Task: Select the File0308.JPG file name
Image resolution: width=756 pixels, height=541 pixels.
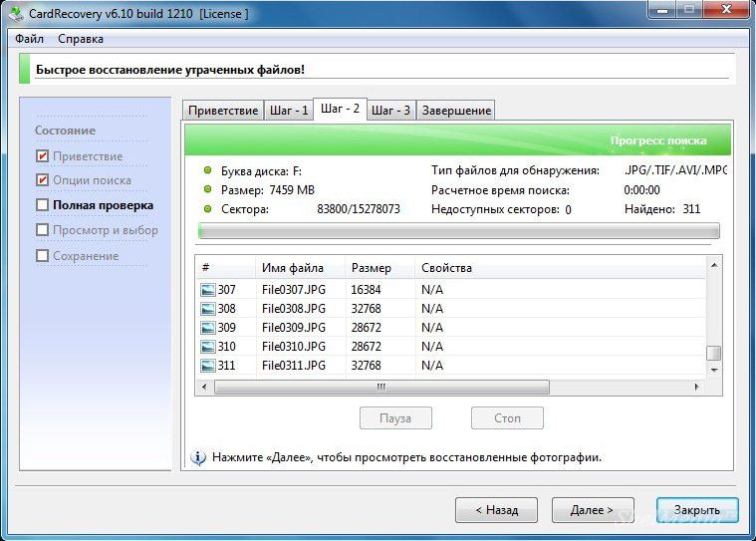Action: pos(294,309)
